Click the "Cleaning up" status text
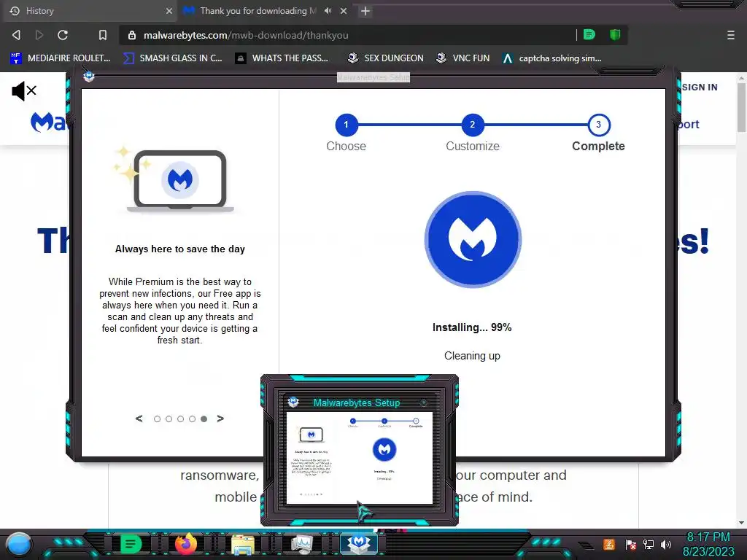This screenshot has height=560, width=747. tap(472, 356)
